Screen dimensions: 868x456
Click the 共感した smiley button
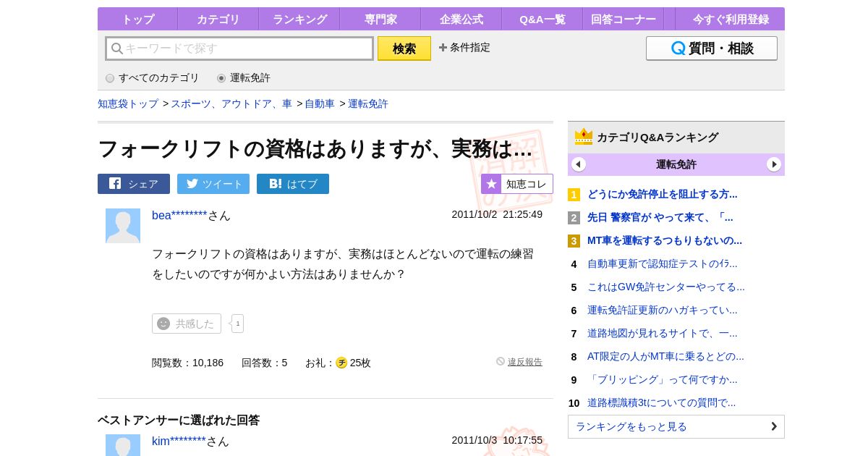[187, 324]
